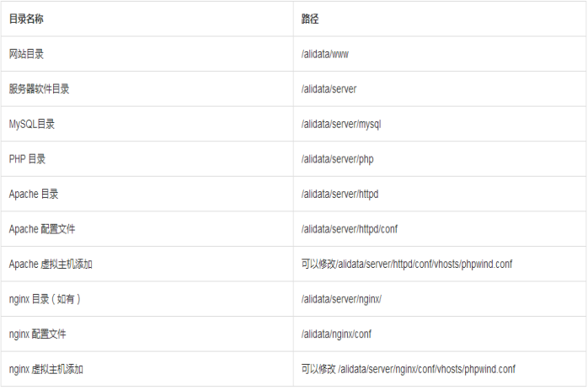Click the /alidata/server/nginx/ path
The width and height of the screenshot is (588, 390).
tap(341, 299)
